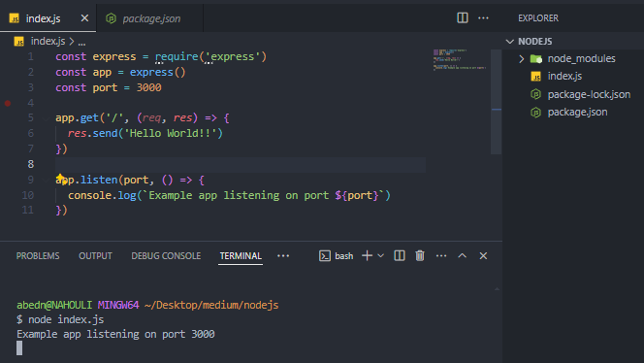
Task: Click package.json file icon in Explorer
Action: pyautogui.click(x=535, y=113)
